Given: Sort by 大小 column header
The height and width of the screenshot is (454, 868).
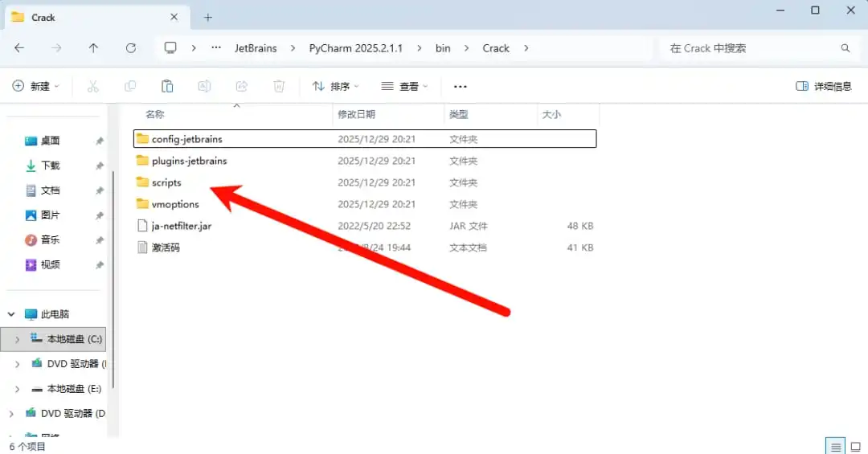Looking at the screenshot, I should click(x=551, y=114).
